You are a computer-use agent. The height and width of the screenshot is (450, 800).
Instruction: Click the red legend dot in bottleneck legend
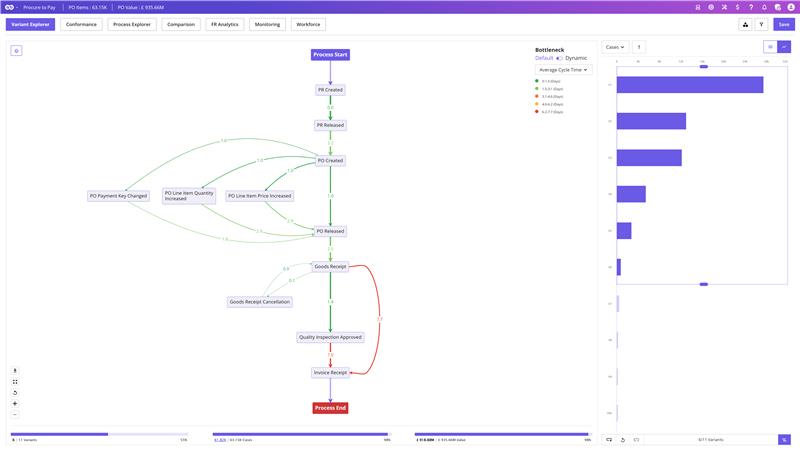point(537,111)
